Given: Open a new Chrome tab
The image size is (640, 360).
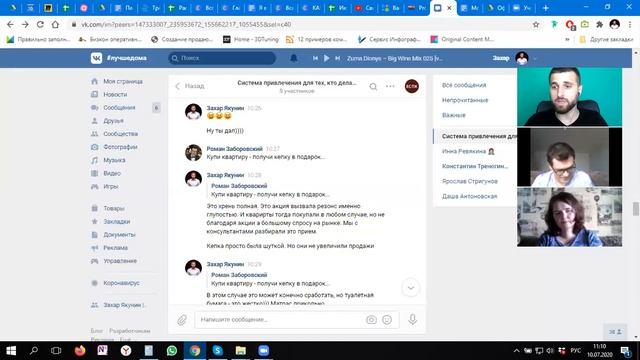Looking at the screenshot, I should pyautogui.click(x=545, y=8).
